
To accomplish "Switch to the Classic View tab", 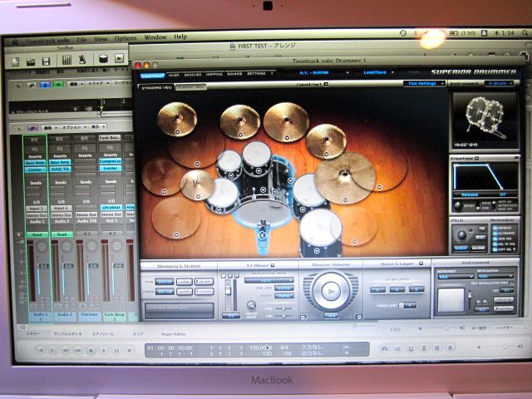I will coord(190,87).
